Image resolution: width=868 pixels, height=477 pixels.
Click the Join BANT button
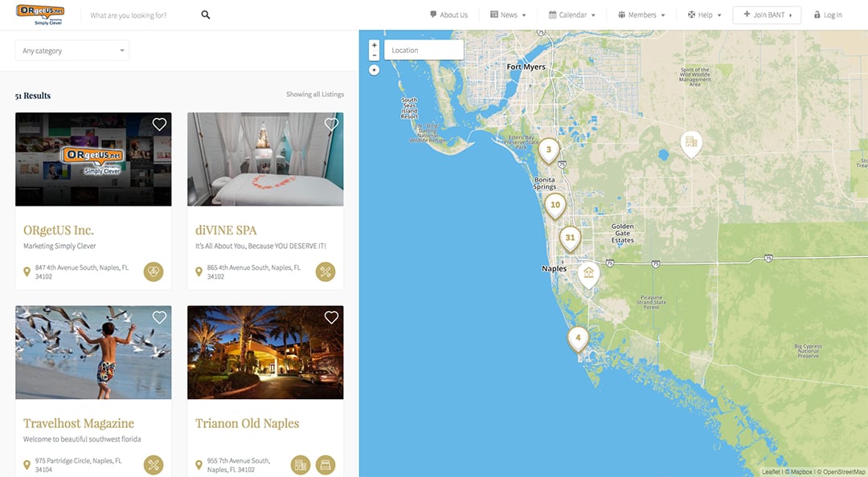pos(767,15)
